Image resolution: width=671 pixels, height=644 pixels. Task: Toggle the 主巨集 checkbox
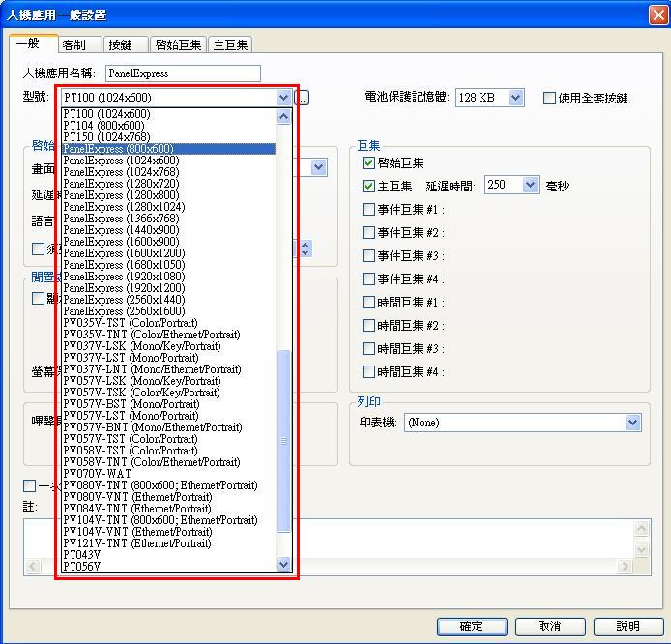click(368, 186)
